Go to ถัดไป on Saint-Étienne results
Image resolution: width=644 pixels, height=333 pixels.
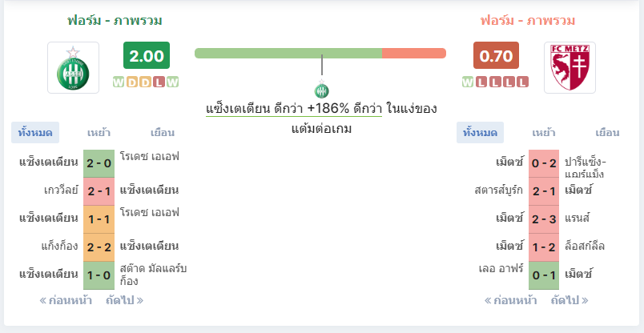(125, 300)
